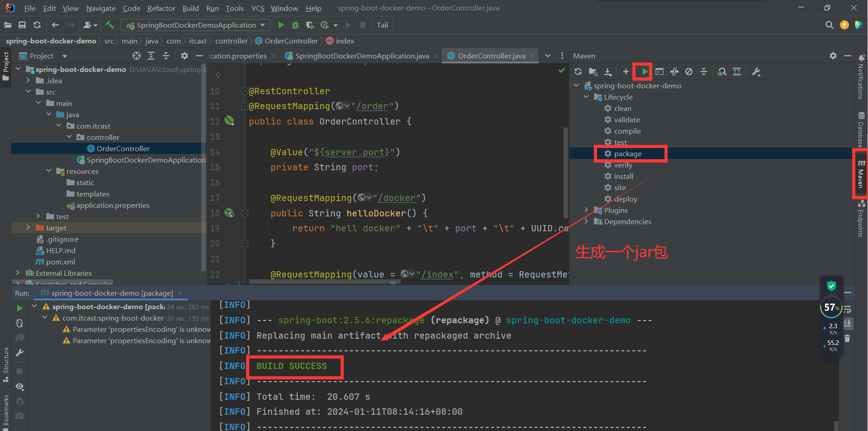Expand the target folder
Viewport: 868px width, 431px height.
pos(28,228)
